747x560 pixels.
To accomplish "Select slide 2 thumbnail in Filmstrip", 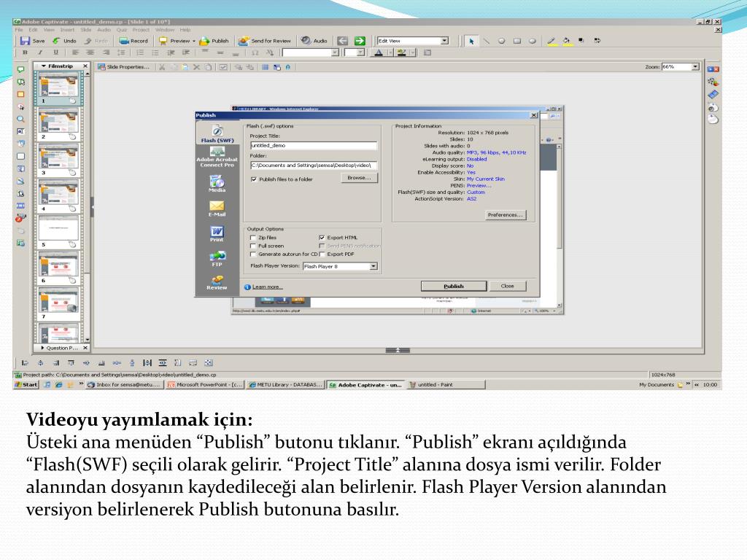I will pos(58,123).
